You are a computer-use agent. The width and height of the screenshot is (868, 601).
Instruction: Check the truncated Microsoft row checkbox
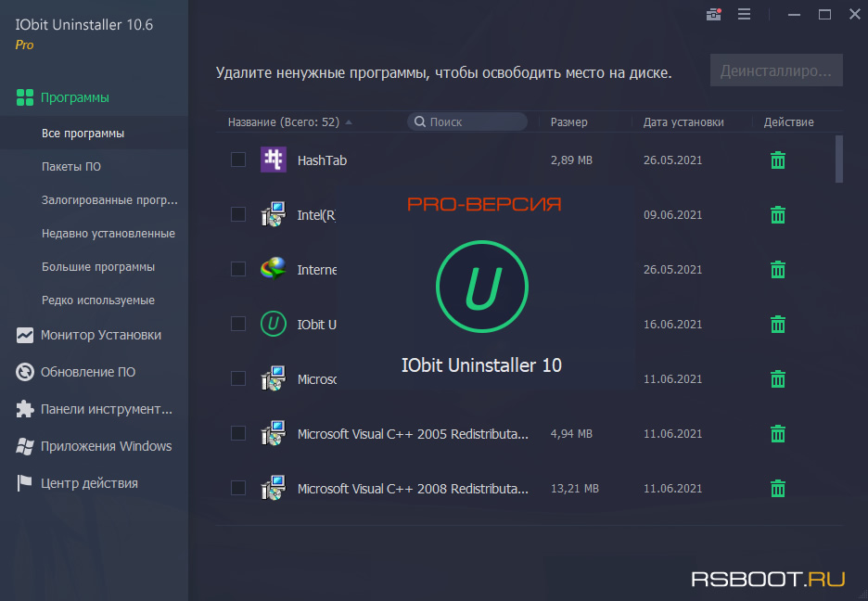[238, 378]
